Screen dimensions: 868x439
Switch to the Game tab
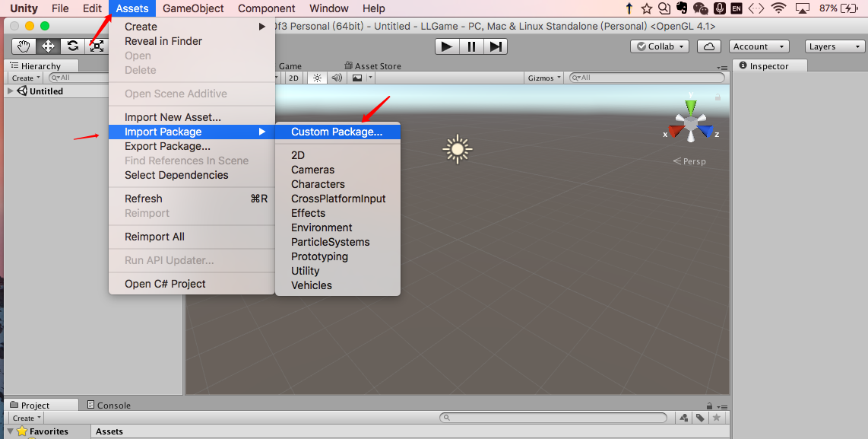(290, 66)
